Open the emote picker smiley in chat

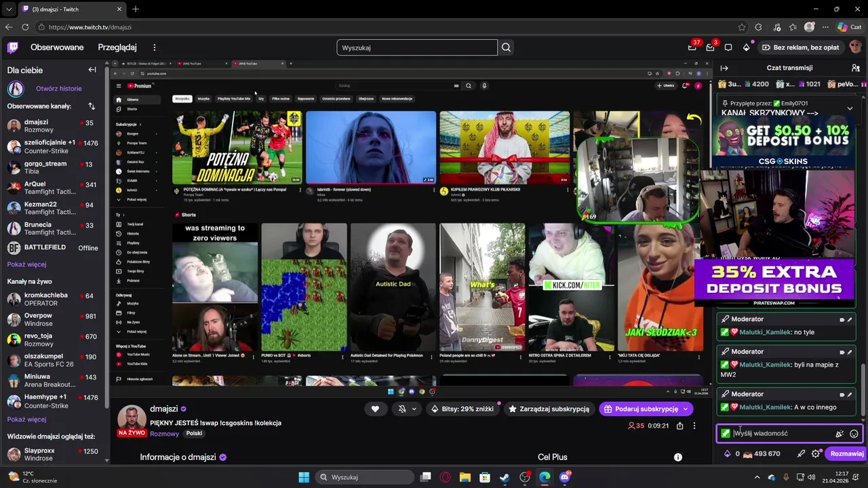(854, 434)
